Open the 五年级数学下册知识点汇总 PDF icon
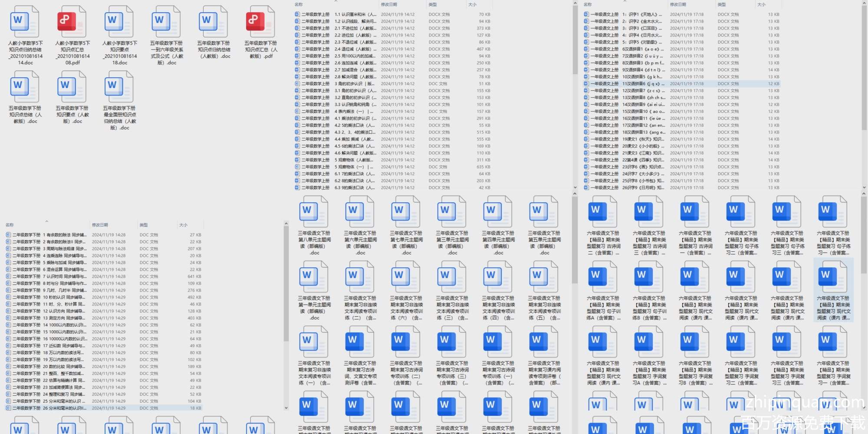The image size is (868, 434). pyautogui.click(x=261, y=22)
